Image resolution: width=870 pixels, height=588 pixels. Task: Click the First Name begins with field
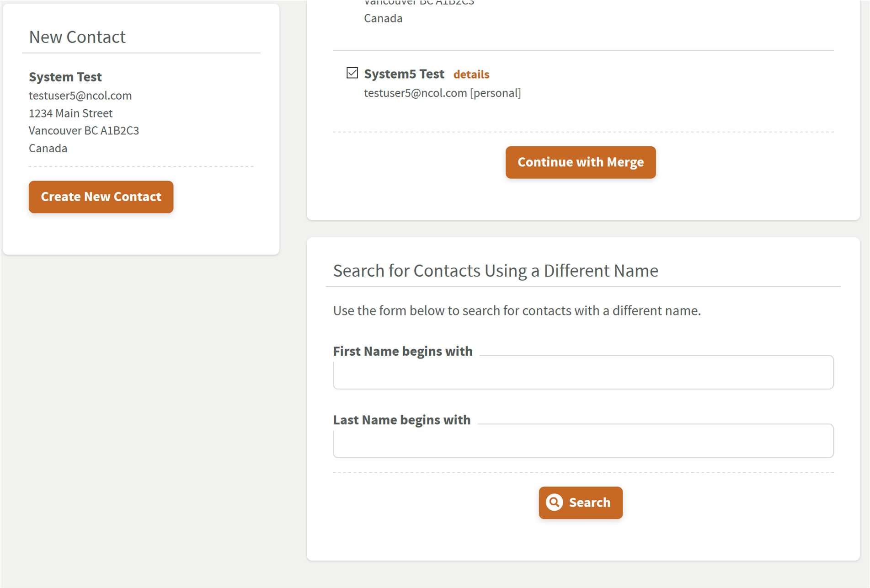[x=583, y=373]
